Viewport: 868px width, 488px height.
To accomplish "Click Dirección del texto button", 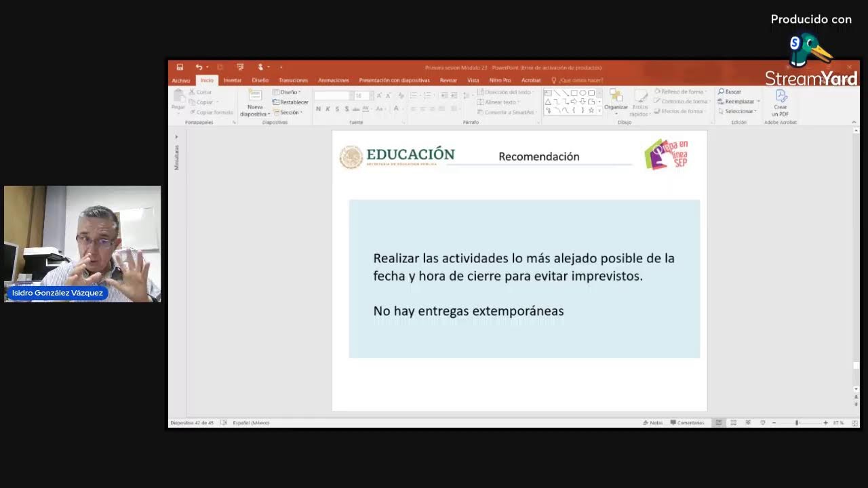I will tap(506, 92).
